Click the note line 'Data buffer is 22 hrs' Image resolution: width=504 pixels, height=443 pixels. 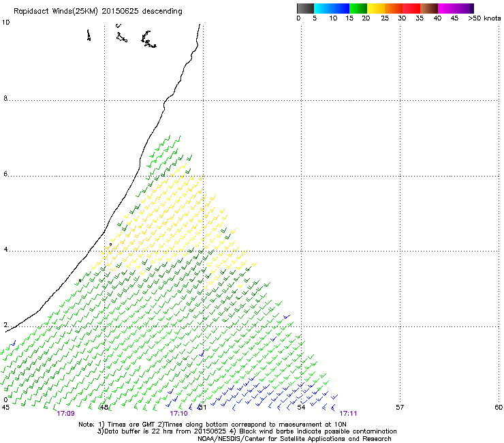(139, 431)
